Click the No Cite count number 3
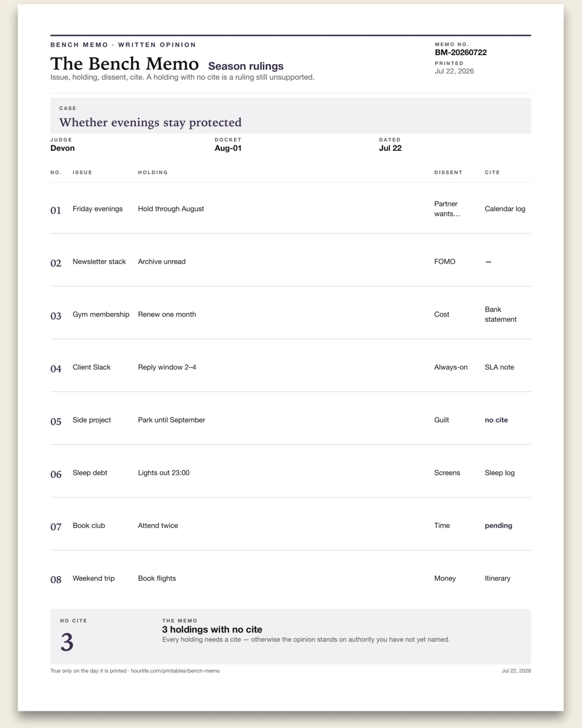Image resolution: width=582 pixels, height=728 pixels. 67,642
